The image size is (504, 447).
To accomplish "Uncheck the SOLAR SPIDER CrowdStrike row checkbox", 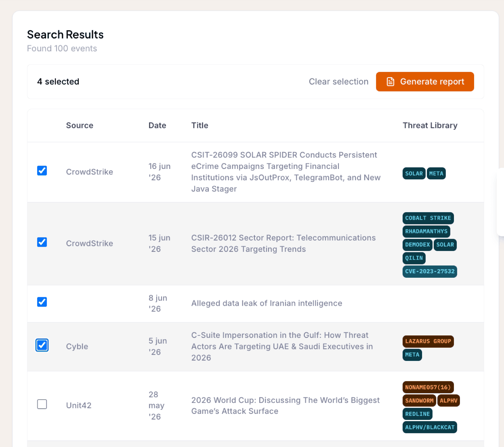I will tap(42, 171).
